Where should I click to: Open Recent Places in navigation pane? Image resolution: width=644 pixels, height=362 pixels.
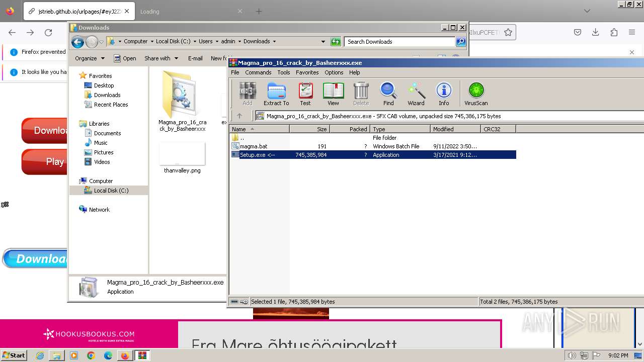point(106,105)
